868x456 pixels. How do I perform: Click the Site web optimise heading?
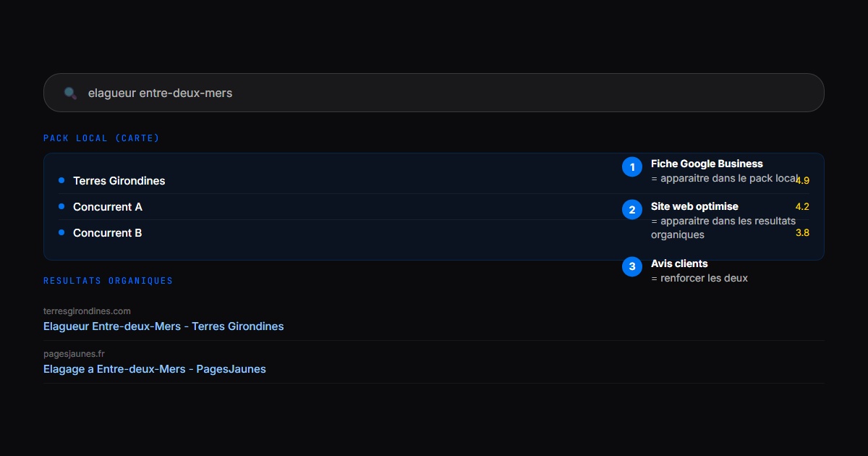[x=694, y=206]
